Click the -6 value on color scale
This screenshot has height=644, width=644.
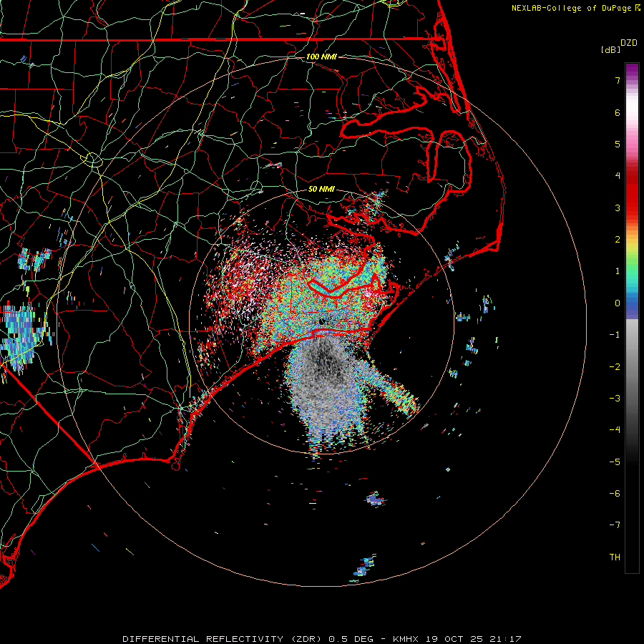point(615,494)
